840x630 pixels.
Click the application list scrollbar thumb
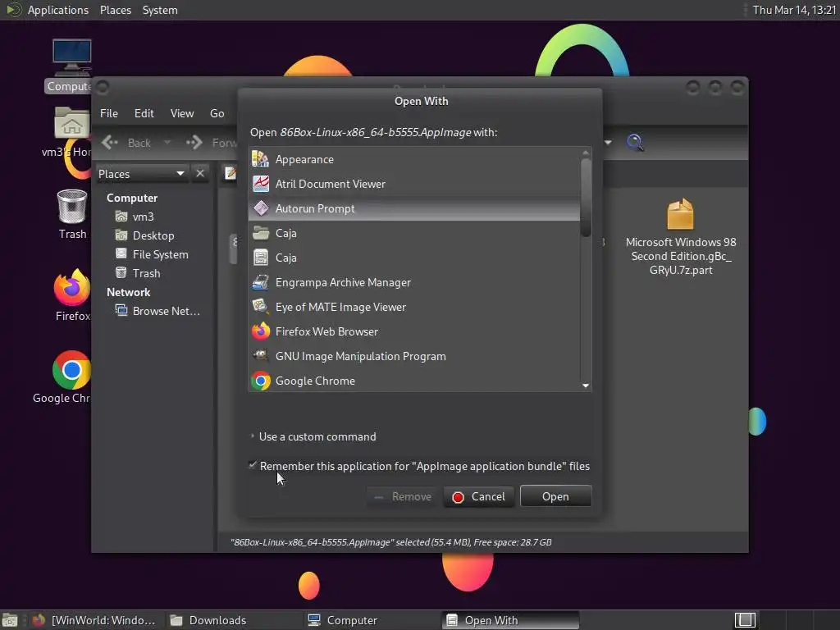click(x=586, y=198)
